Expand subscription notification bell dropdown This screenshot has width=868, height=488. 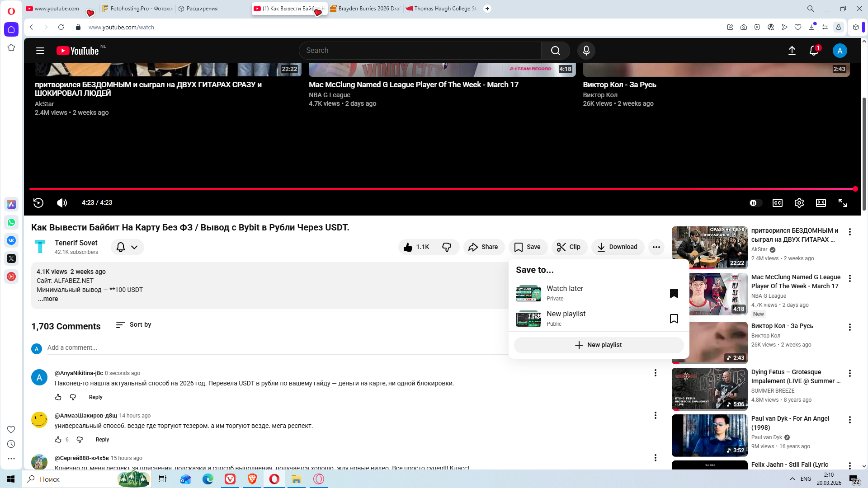(127, 247)
